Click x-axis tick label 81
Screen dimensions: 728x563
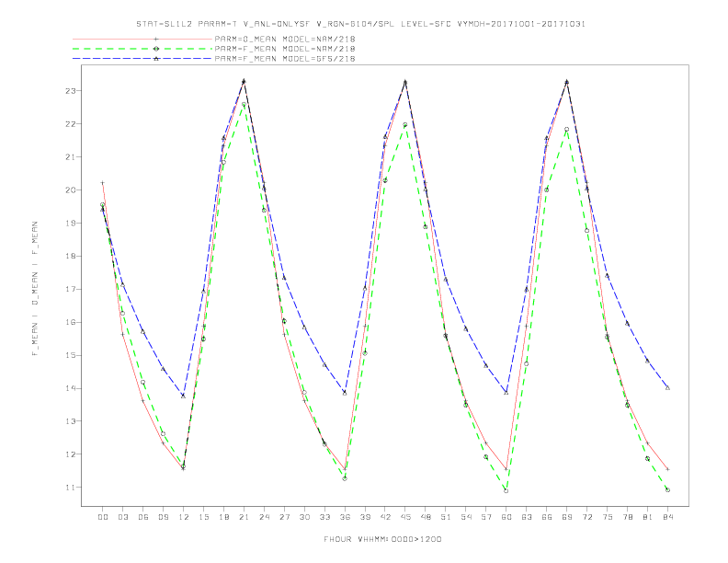pyautogui.click(x=648, y=517)
